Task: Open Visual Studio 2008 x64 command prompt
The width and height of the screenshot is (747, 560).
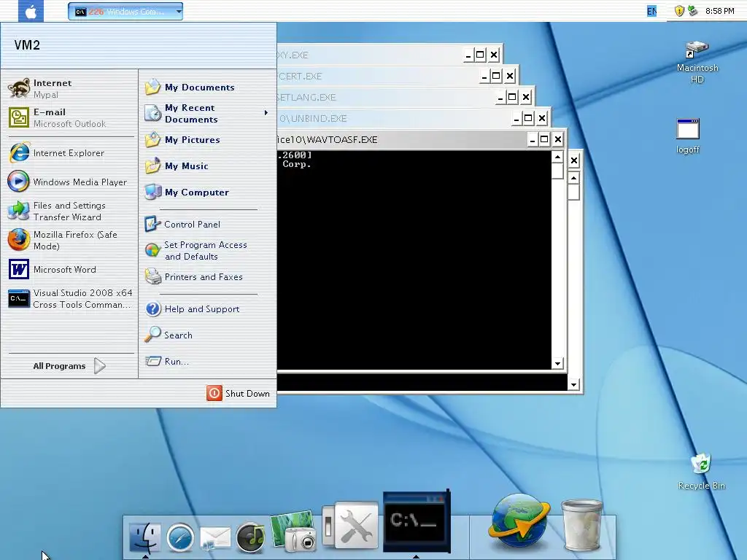Action: [x=71, y=298]
